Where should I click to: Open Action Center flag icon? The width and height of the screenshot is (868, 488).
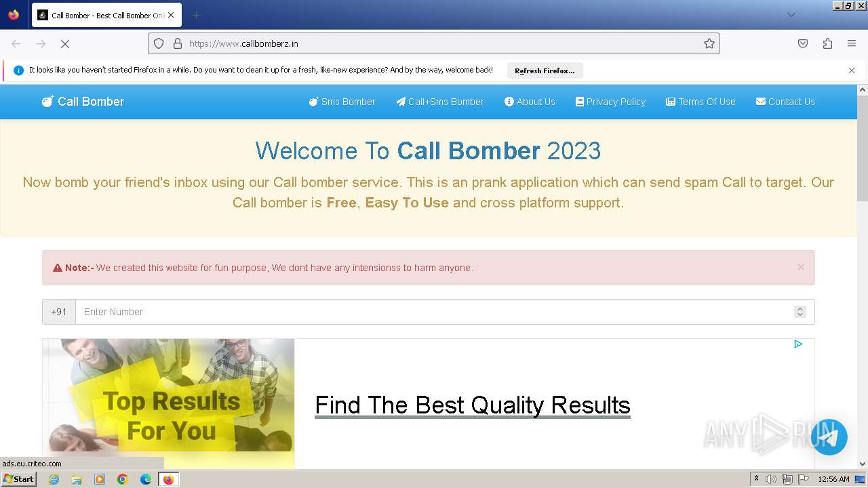coord(804,479)
